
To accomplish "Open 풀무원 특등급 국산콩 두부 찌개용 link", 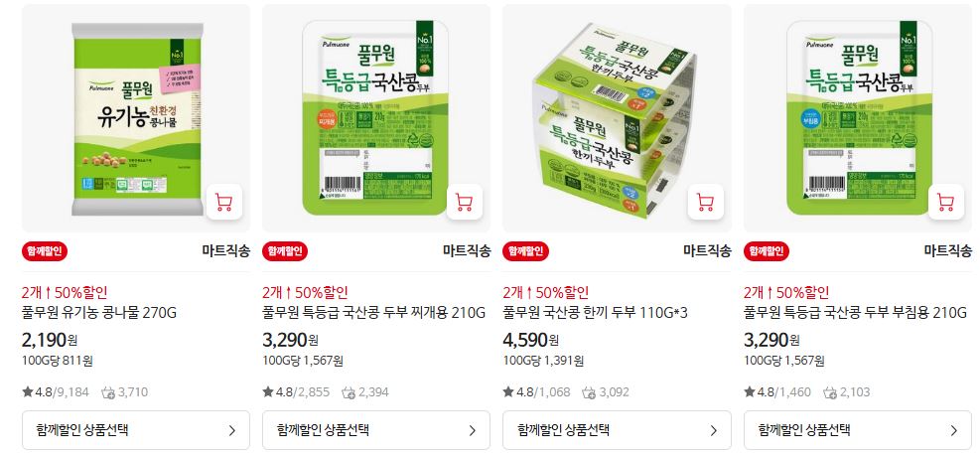I will tap(373, 312).
